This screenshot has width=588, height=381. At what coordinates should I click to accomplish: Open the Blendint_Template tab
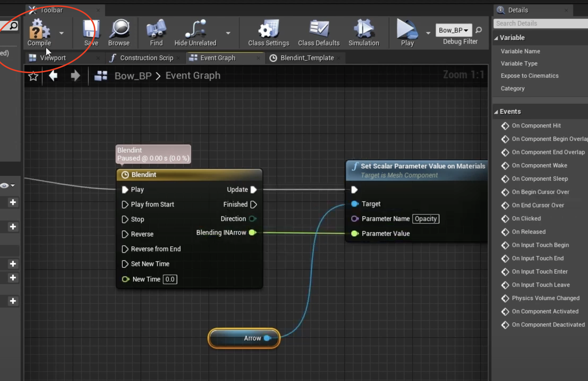click(307, 58)
